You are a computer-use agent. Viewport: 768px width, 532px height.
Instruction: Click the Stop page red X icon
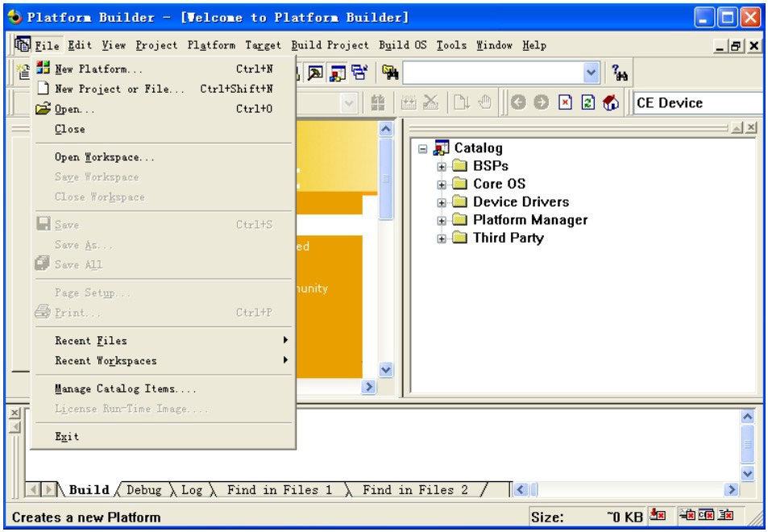pos(565,102)
